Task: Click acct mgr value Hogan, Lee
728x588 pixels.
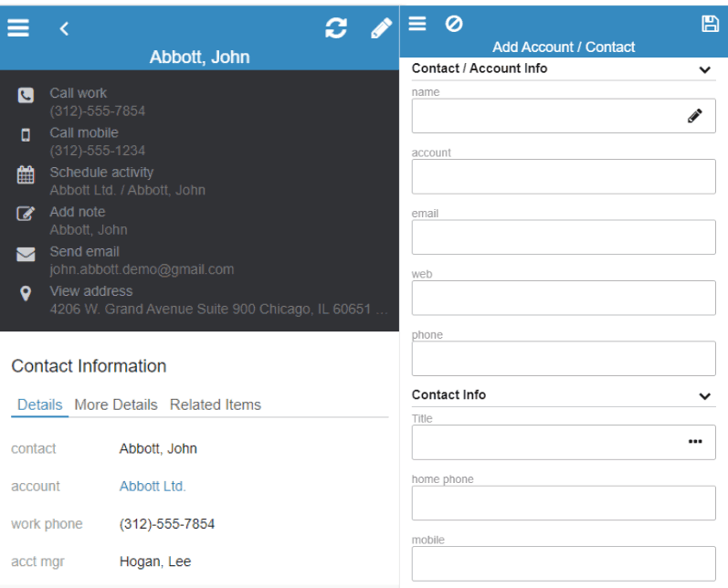Action: [155, 562]
